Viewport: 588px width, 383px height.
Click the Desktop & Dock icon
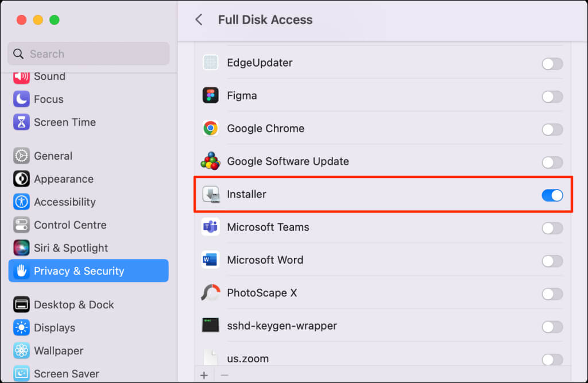21,304
